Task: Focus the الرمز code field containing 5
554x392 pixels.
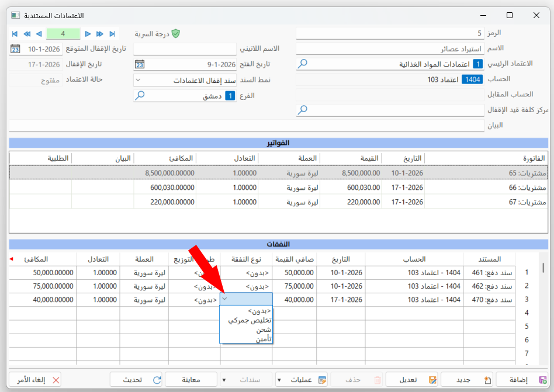Action: (390, 33)
